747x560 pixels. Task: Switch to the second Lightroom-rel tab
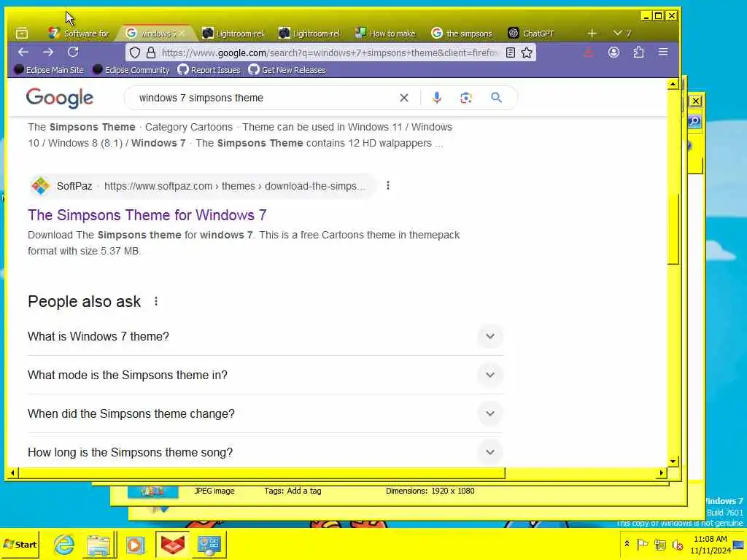point(309,34)
